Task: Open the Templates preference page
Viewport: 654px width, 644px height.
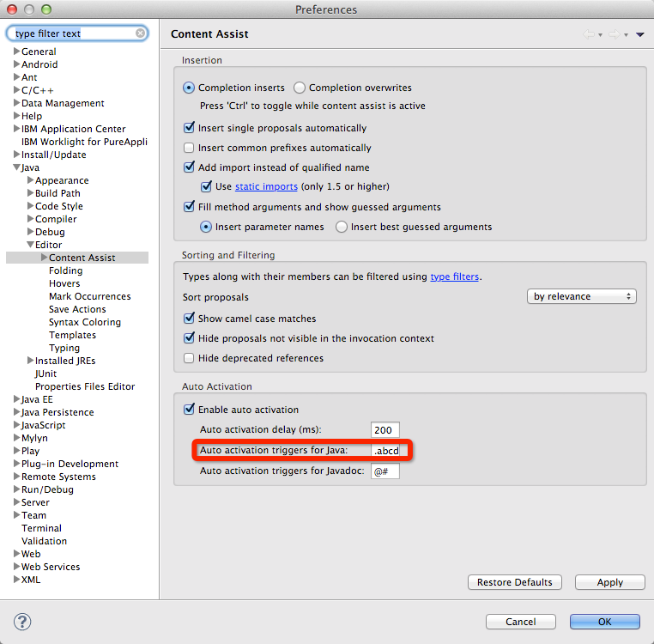Action: click(72, 335)
